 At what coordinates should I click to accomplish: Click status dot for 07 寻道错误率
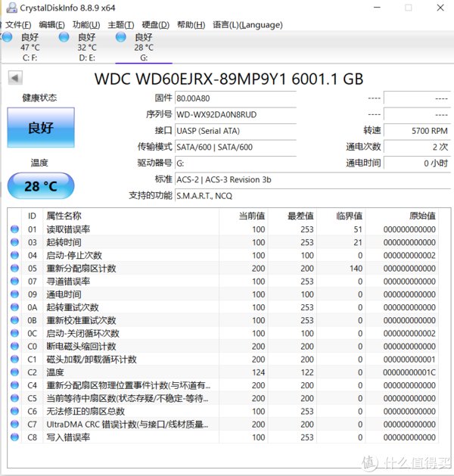(x=14, y=282)
